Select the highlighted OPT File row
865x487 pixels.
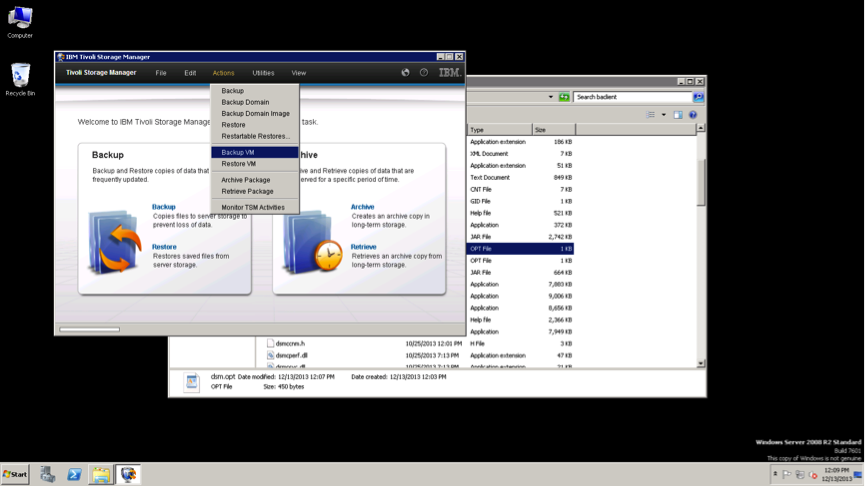[x=520, y=249]
